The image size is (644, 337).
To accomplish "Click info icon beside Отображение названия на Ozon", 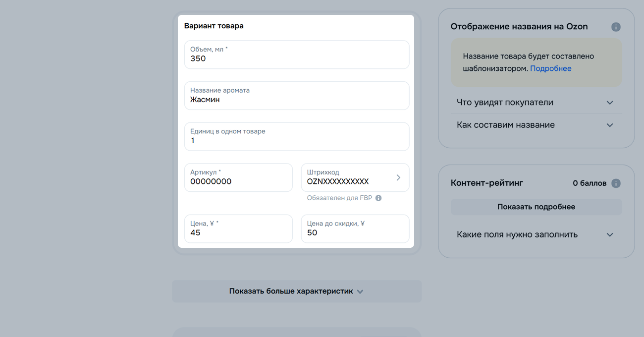I will tap(616, 27).
